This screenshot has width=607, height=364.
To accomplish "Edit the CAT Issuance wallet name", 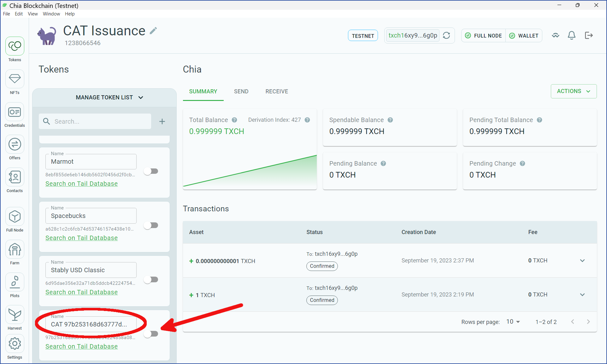I will 153,31.
